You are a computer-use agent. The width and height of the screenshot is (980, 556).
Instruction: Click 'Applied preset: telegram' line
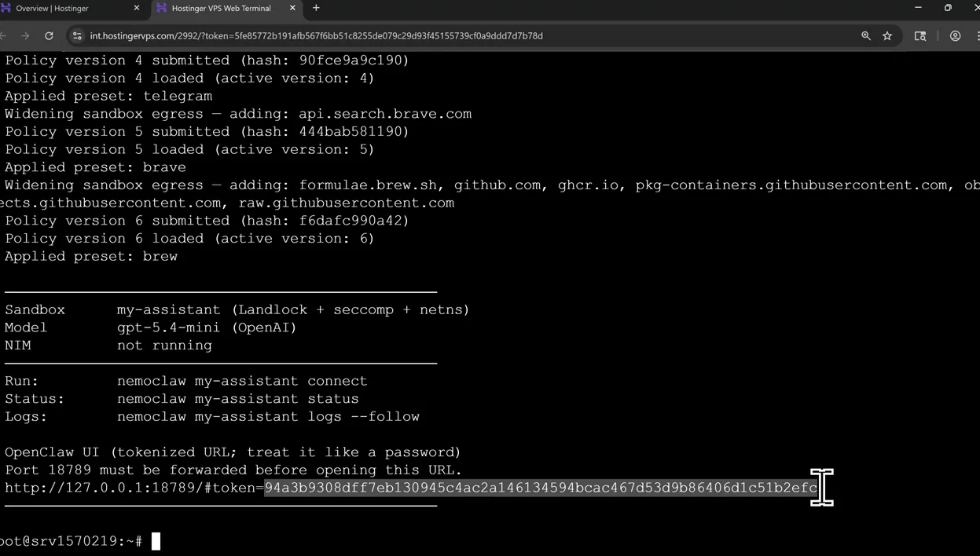tap(108, 96)
